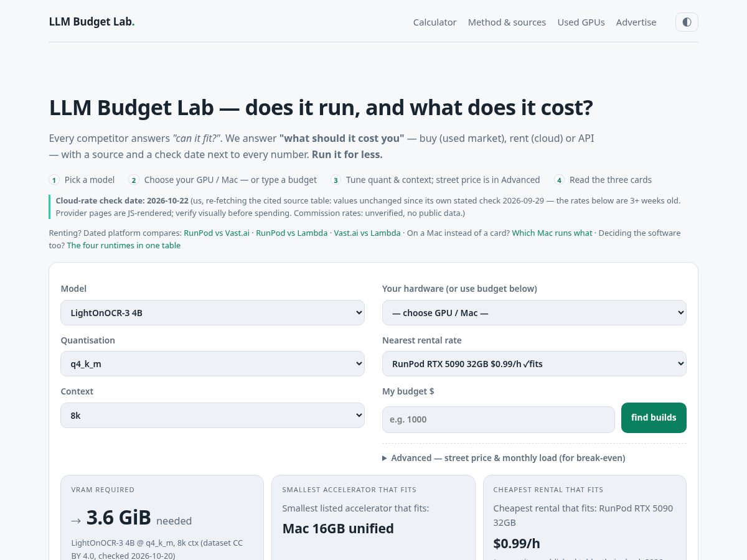747x560 pixels.
Task: Open The four runtimes in one table link
Action: click(x=124, y=245)
